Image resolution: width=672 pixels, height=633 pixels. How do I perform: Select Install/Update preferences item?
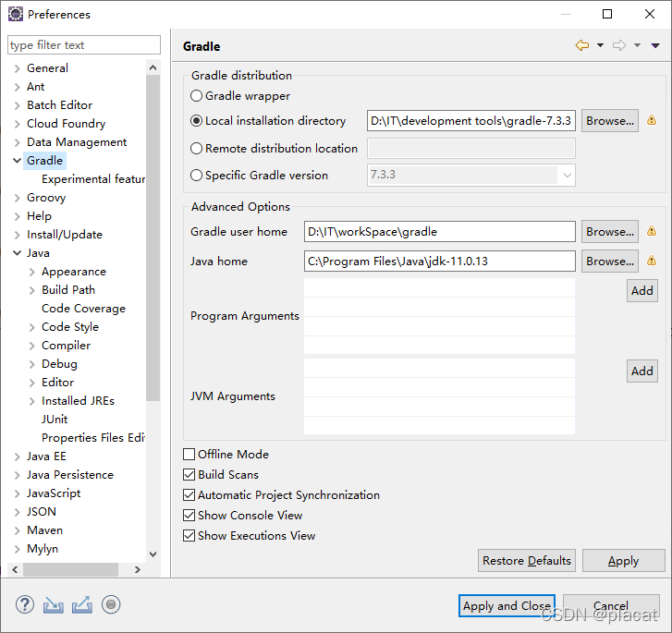coord(65,235)
